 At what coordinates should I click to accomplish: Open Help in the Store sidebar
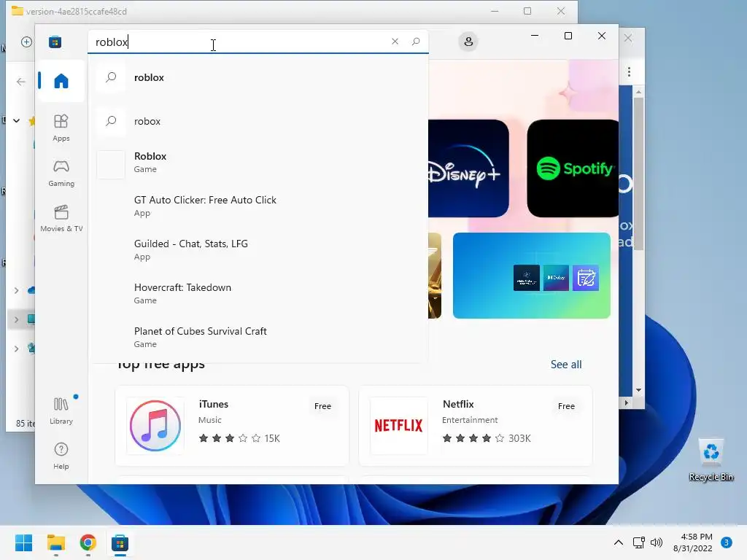61,456
